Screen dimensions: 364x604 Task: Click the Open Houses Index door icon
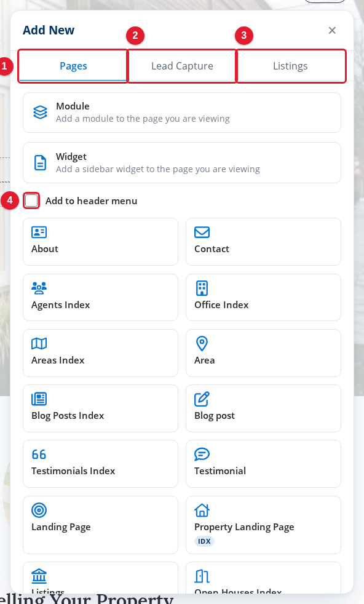tap(202, 576)
